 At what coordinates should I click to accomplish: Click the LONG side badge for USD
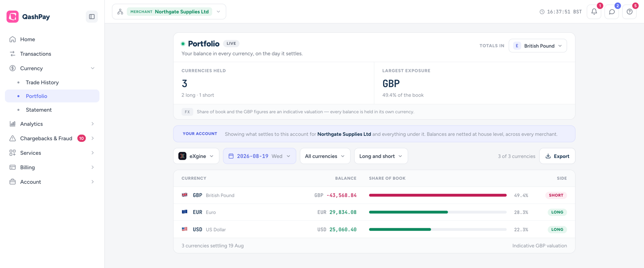(557, 229)
